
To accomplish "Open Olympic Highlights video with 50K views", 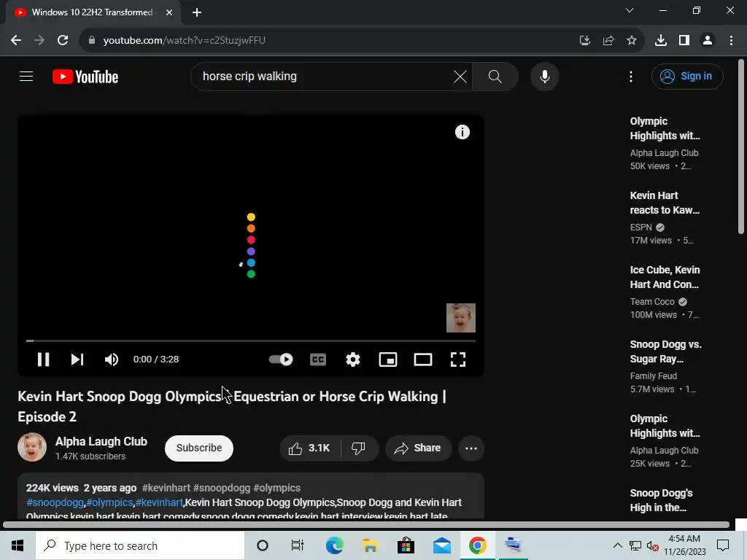I will click(x=665, y=128).
